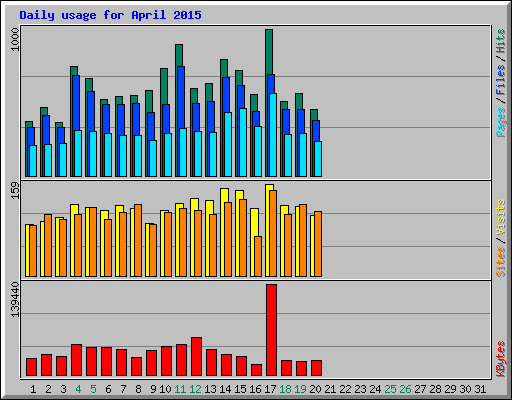Click the 'Daily usage for April 2015' title
The width and height of the screenshot is (512, 400).
(x=110, y=15)
